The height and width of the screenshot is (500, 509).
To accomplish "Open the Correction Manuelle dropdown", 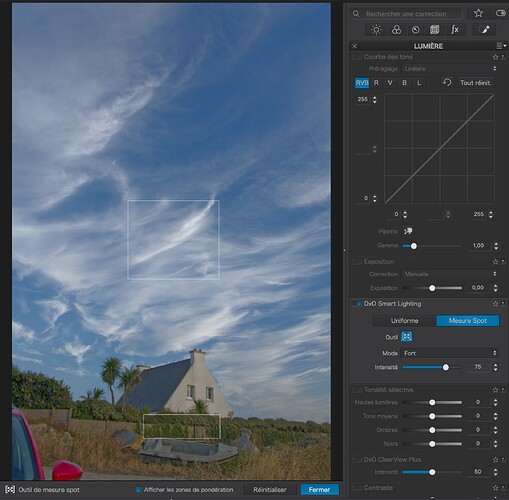I will [x=450, y=274].
